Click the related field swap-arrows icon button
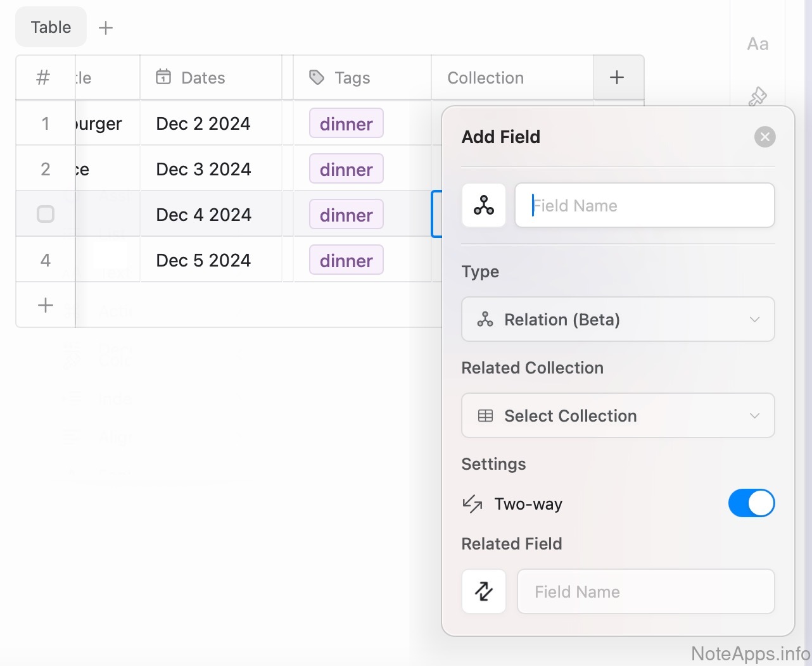Screen dimensions: 812x666 (x=484, y=591)
